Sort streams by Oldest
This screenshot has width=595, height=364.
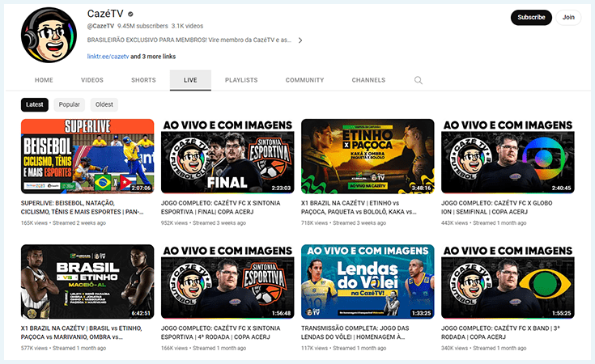coord(104,104)
